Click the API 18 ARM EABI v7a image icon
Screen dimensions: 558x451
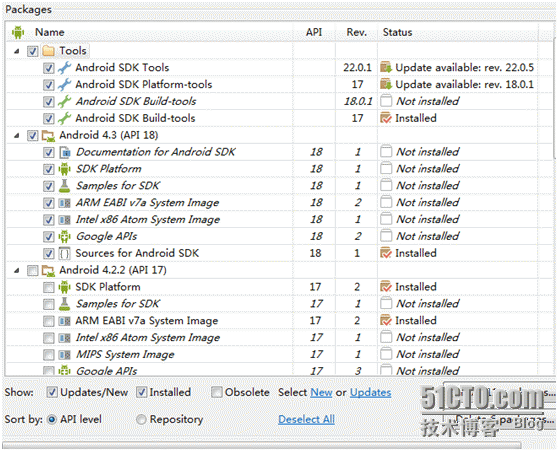[x=64, y=203]
